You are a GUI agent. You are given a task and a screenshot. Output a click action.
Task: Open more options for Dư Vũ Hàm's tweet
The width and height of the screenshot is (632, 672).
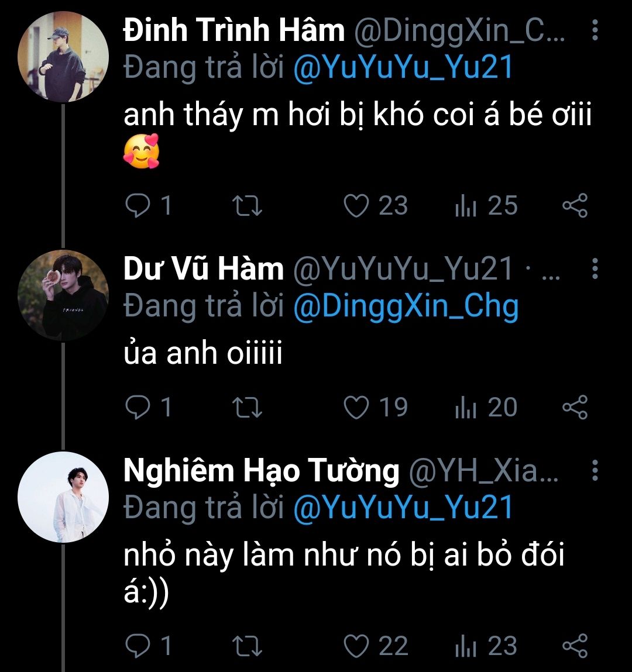click(595, 268)
